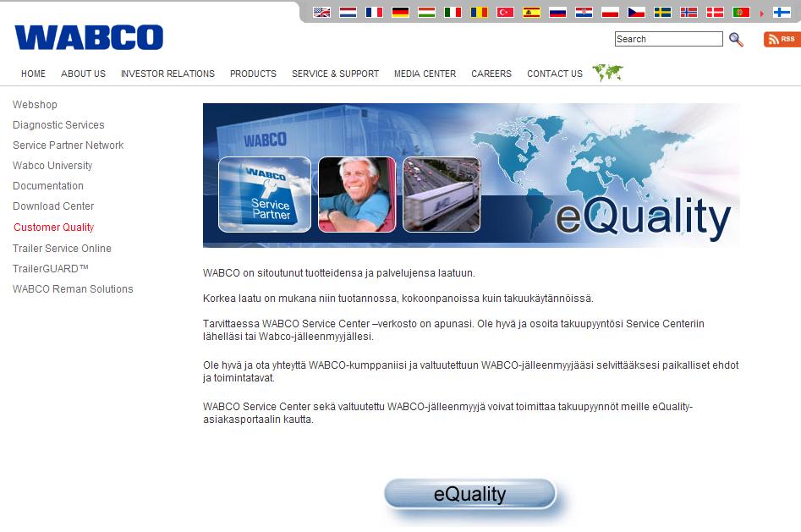This screenshot has width=801, height=532.
Task: Click the WABCO logo
Action: [89, 37]
